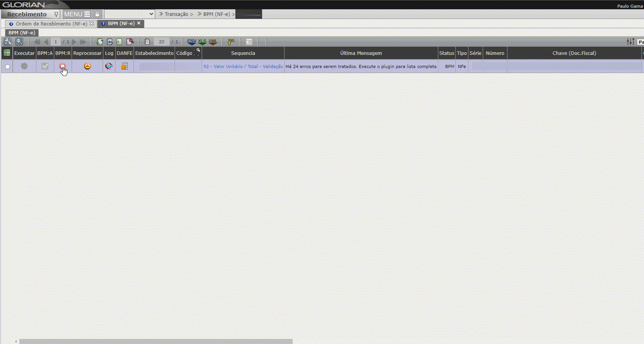The image size is (644, 344).
Task: Click the Executar gear icon in row
Action: pyautogui.click(x=24, y=66)
